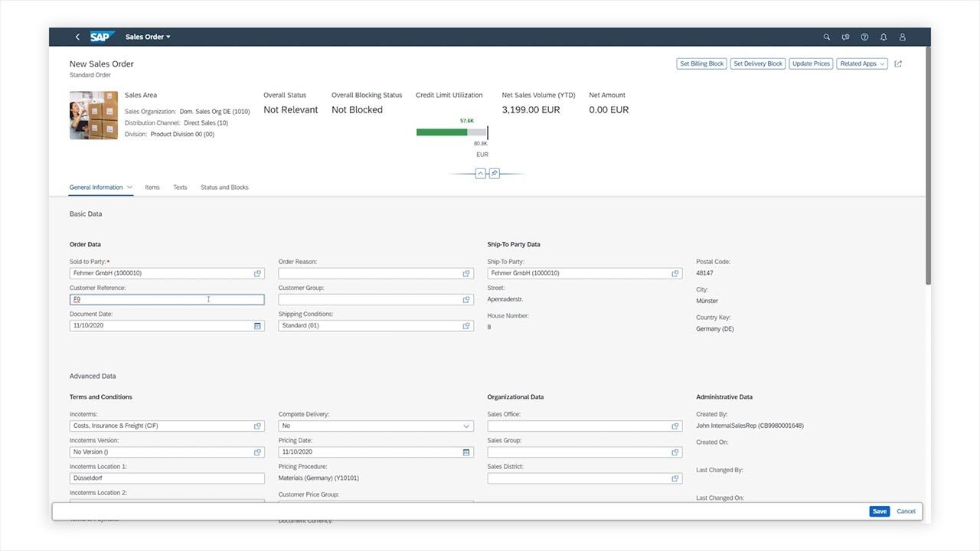
Task: Open the Status and Blocks tab
Action: (x=224, y=187)
